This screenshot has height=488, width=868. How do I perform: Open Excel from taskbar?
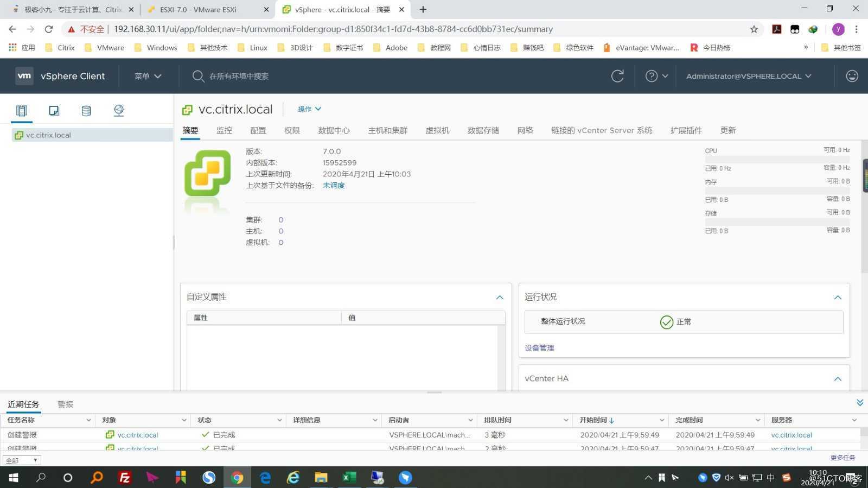[349, 478]
